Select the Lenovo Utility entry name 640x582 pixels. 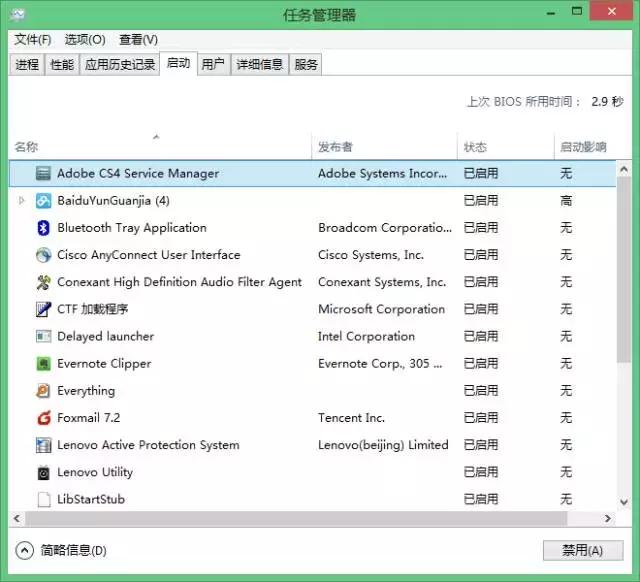[x=95, y=472]
